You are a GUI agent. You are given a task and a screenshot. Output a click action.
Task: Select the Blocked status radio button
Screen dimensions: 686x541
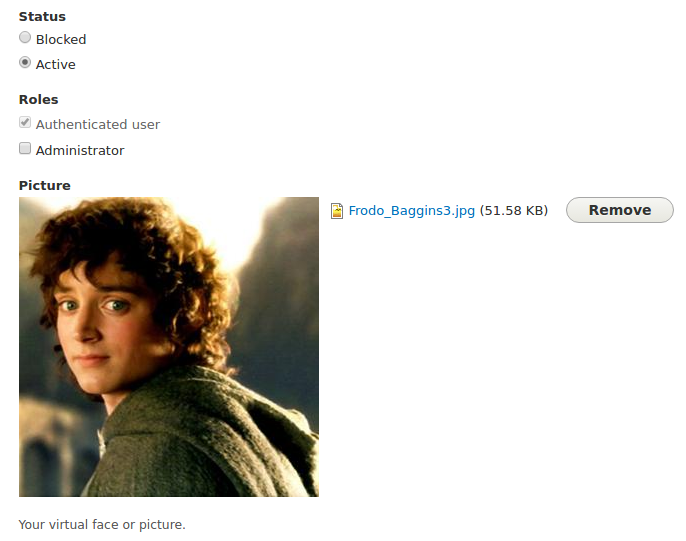coord(25,38)
